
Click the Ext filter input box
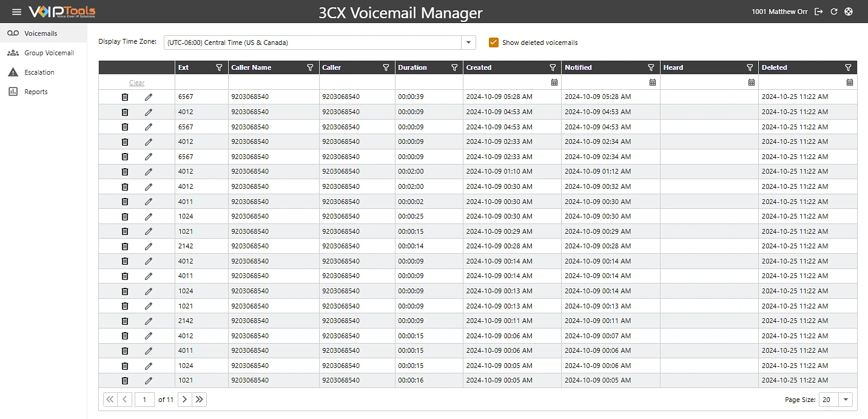pos(201,82)
